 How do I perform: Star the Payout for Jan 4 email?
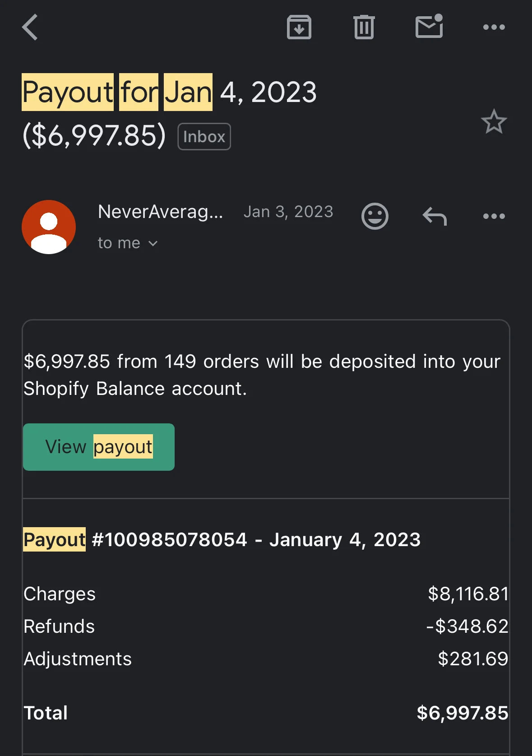pos(494,121)
